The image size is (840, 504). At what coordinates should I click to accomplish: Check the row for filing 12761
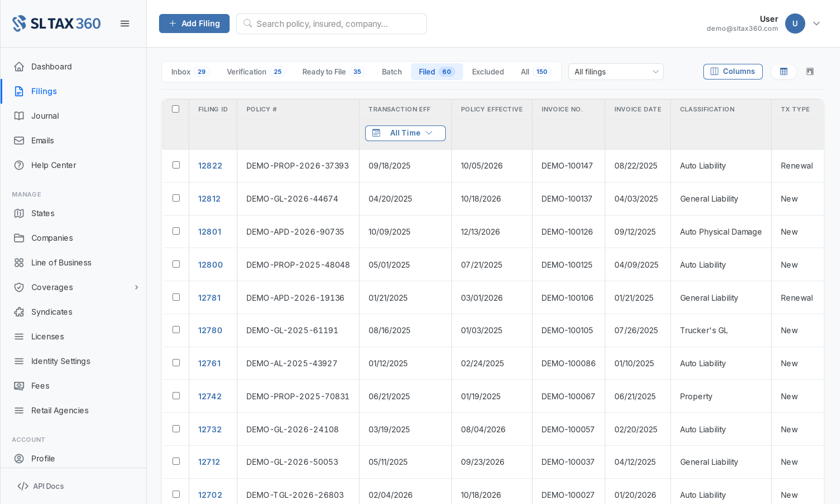coord(176,363)
